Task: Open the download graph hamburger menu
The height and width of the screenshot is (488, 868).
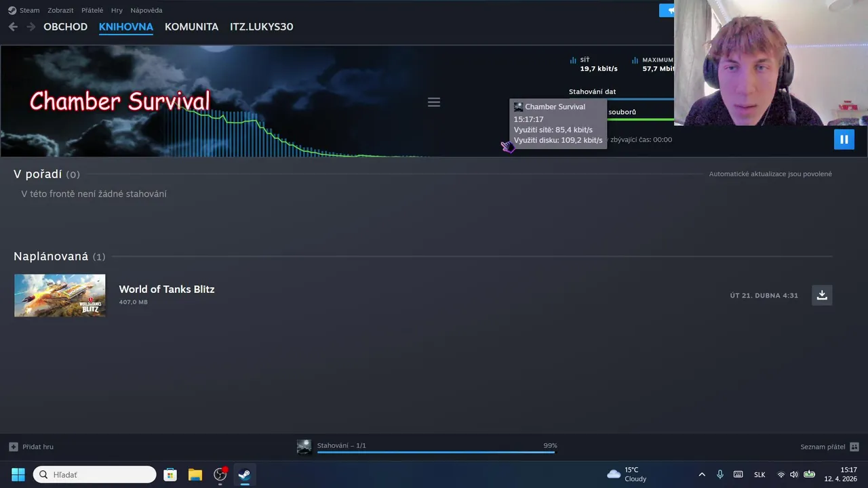Action: pyautogui.click(x=434, y=102)
